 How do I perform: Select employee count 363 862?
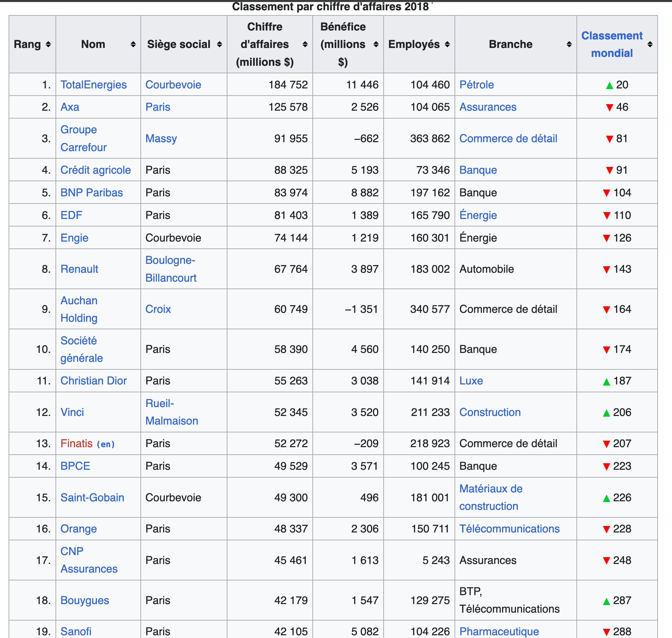[430, 138]
